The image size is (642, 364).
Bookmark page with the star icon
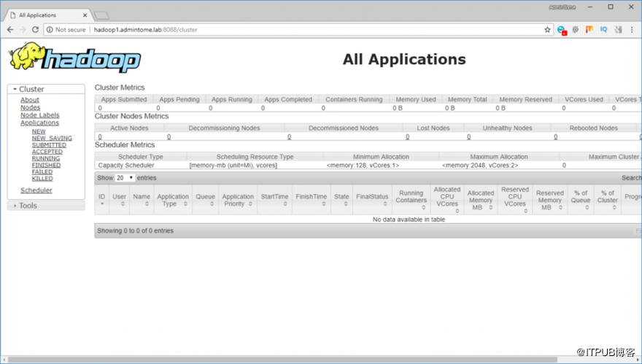[x=547, y=29]
